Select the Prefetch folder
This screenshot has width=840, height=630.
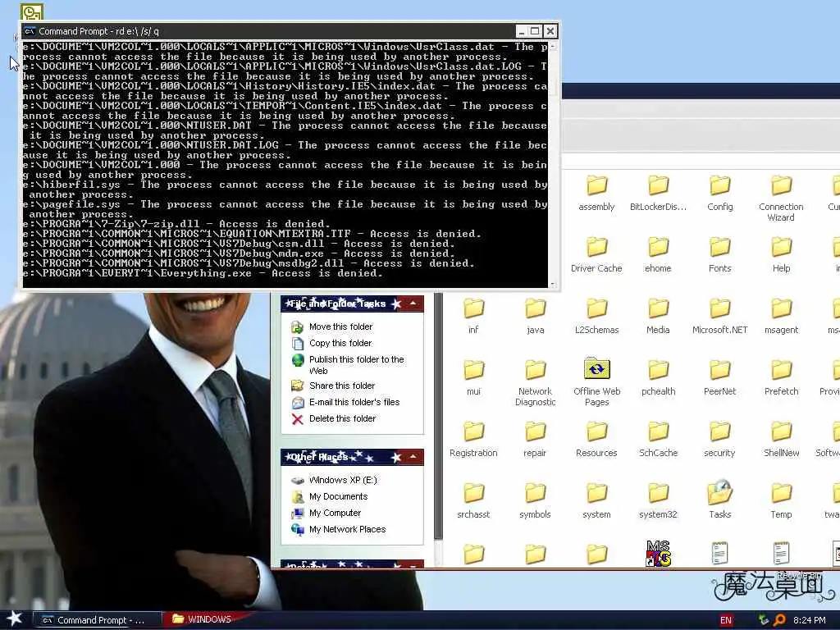coord(781,377)
